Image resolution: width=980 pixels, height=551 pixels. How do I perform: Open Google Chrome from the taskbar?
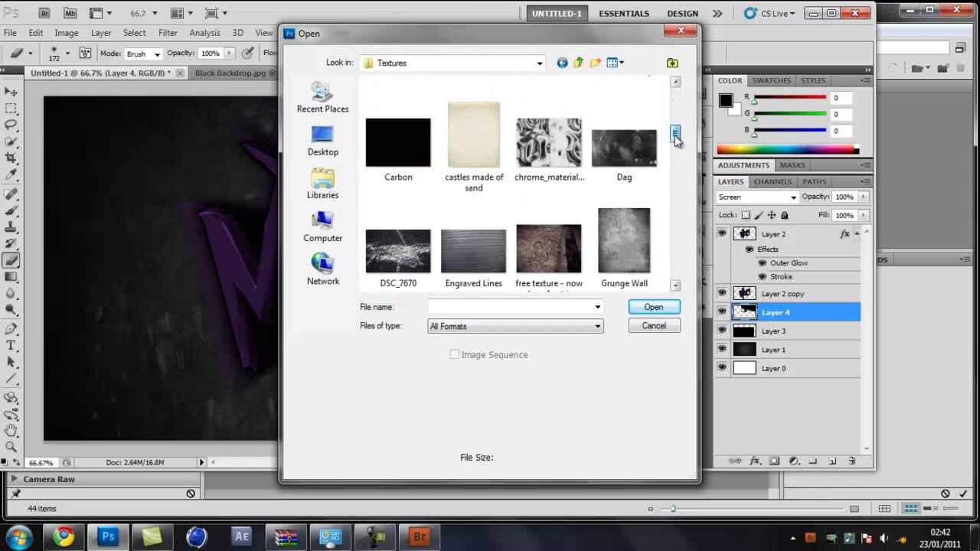64,536
